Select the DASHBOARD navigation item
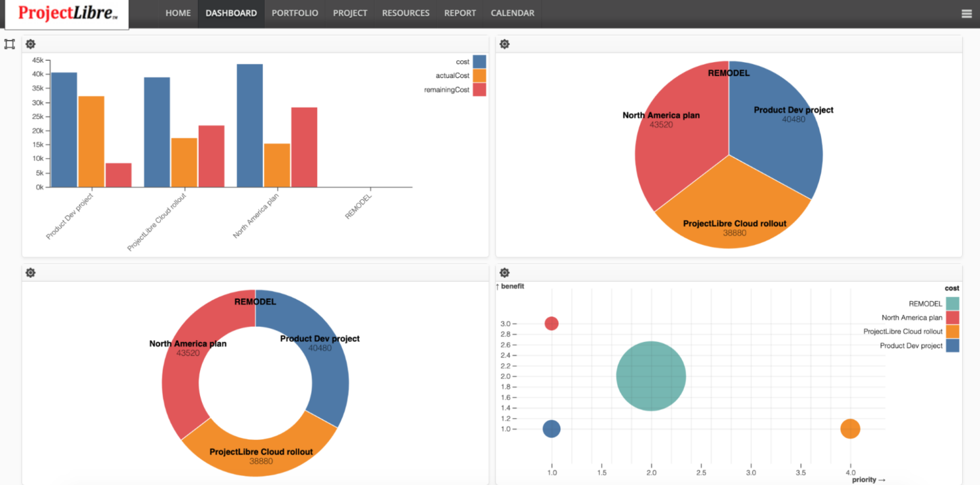This screenshot has width=980, height=485. [230, 13]
